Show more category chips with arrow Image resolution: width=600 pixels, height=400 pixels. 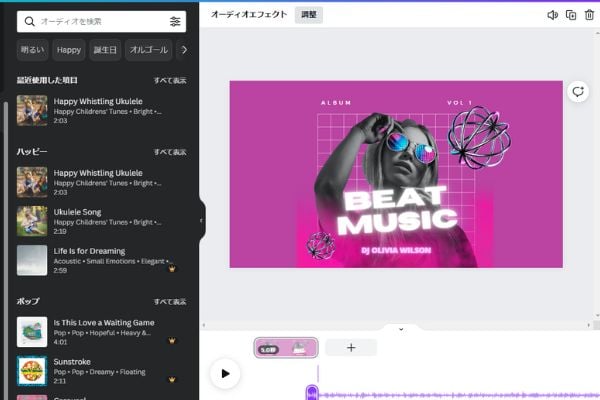click(x=184, y=50)
